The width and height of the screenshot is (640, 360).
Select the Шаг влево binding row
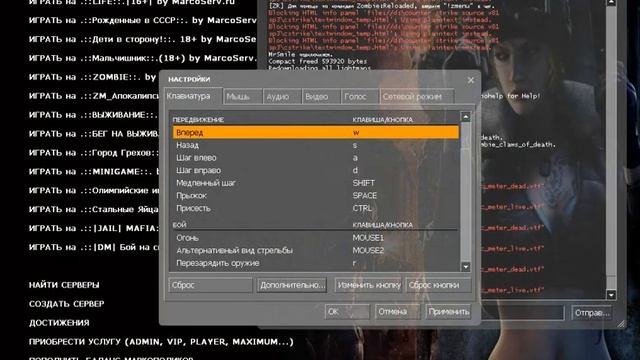(316, 158)
